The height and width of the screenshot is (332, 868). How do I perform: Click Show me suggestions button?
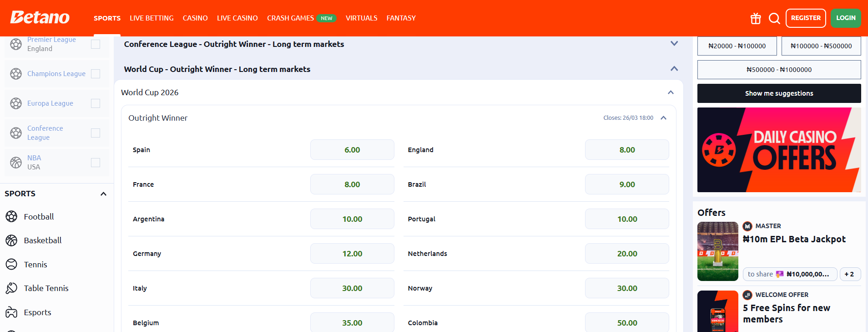[779, 93]
